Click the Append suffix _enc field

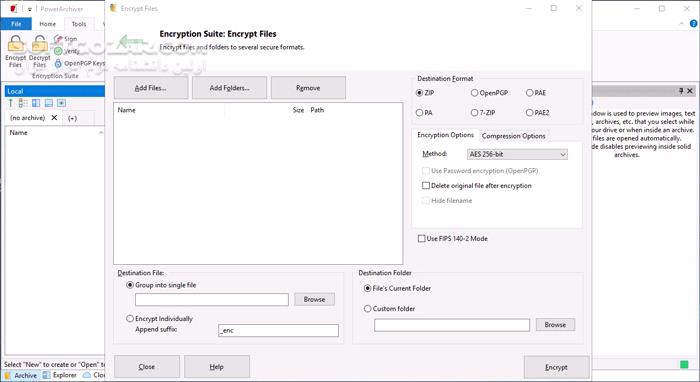pyautogui.click(x=278, y=331)
